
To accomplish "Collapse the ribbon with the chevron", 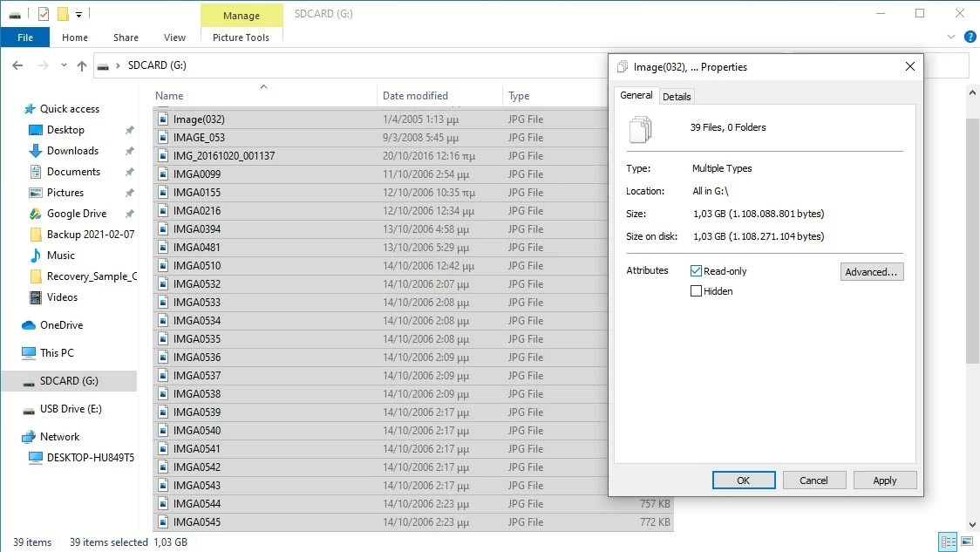I will tap(950, 37).
